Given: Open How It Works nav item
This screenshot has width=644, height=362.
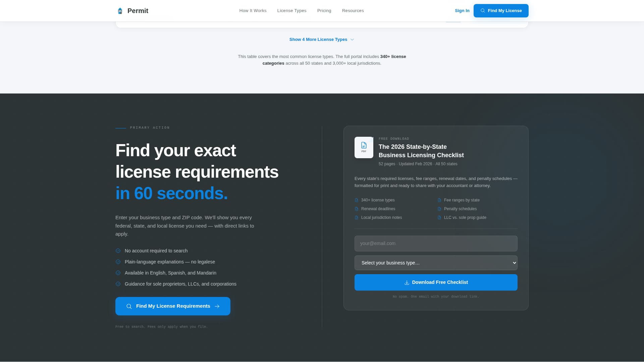Looking at the screenshot, I should pos(253,11).
